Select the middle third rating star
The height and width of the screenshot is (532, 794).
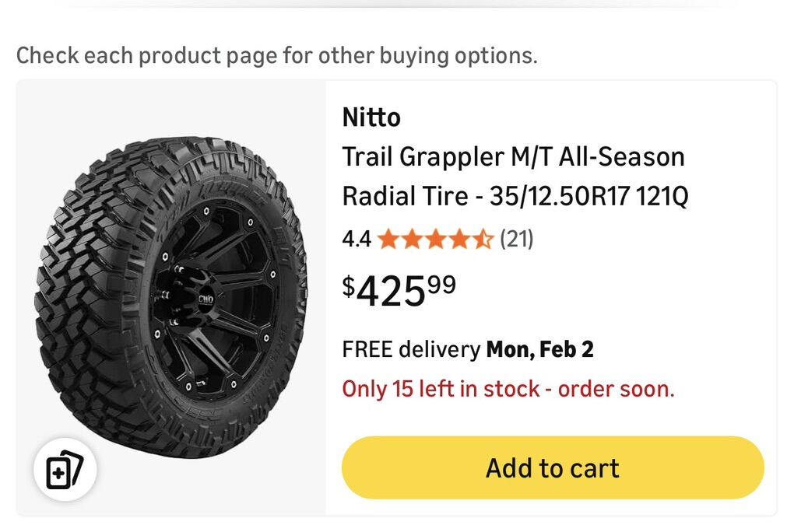(435, 240)
